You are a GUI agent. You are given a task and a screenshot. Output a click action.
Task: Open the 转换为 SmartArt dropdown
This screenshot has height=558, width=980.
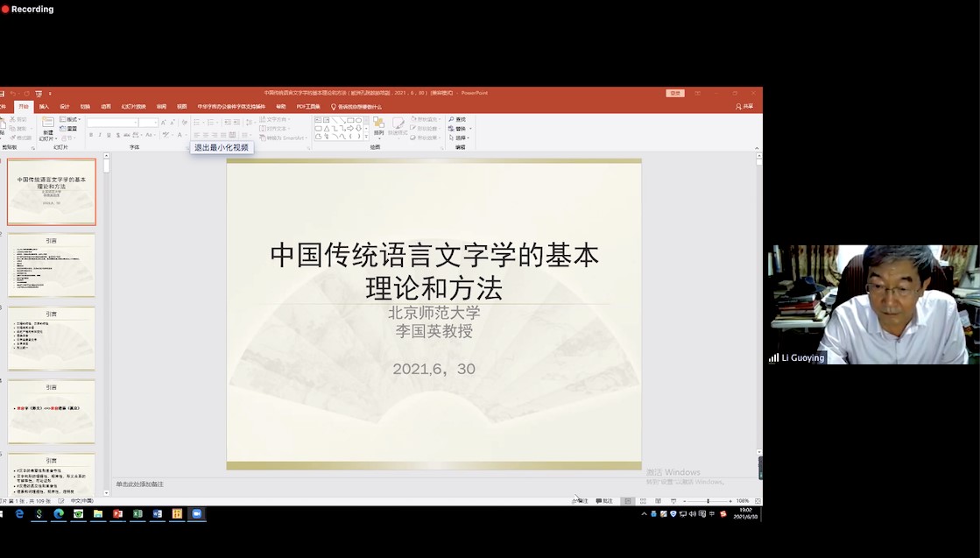click(285, 138)
